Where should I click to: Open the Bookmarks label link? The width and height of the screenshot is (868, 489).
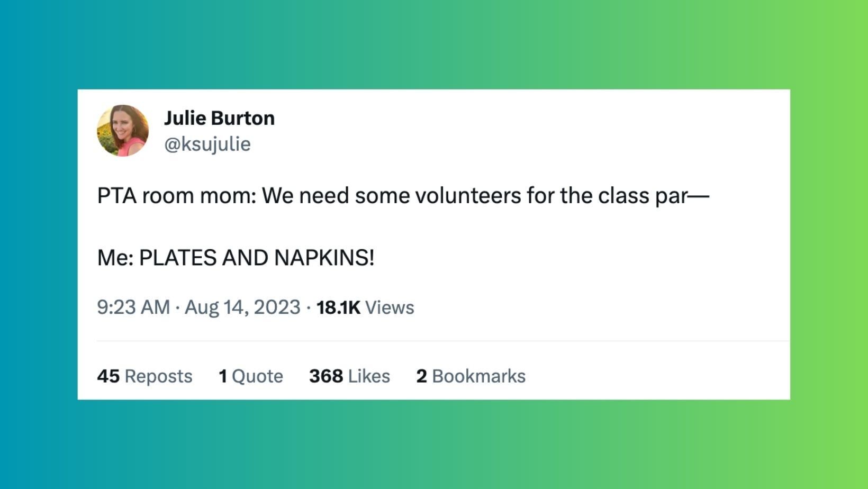478,376
